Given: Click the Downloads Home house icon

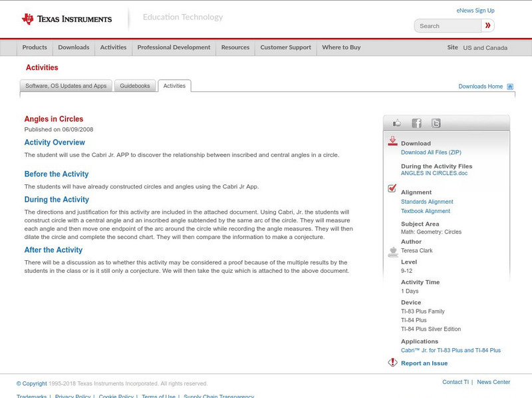Looking at the screenshot, I should pos(510,87).
